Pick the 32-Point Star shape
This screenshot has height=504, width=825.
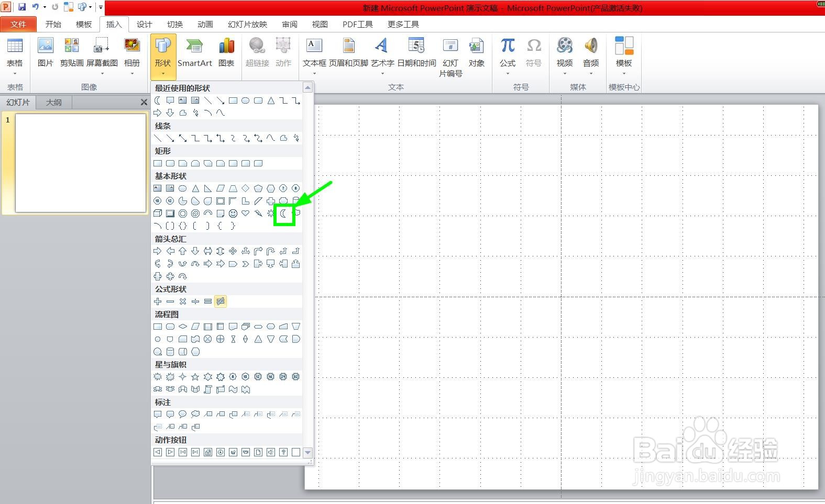pos(296,377)
